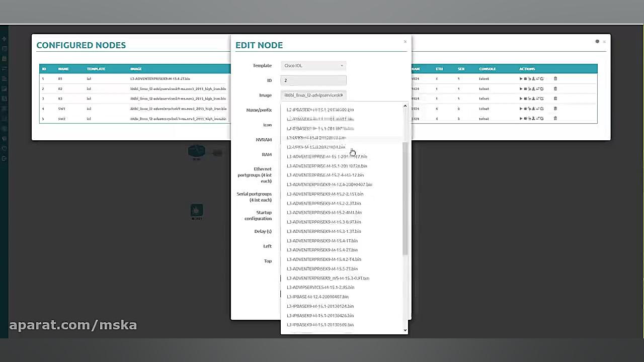Choose L3-ADVENTERPRISEK9-M-15.3-1.3T.bin option
Image resolution: width=644 pixels, height=362 pixels.
click(x=324, y=231)
